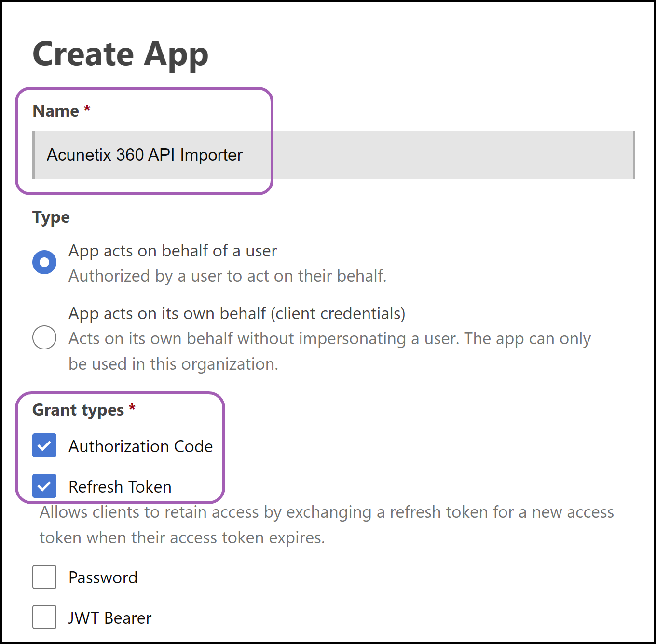Check the JWT Bearer checkbox
Image resolution: width=656 pixels, height=644 pixels.
point(44,617)
